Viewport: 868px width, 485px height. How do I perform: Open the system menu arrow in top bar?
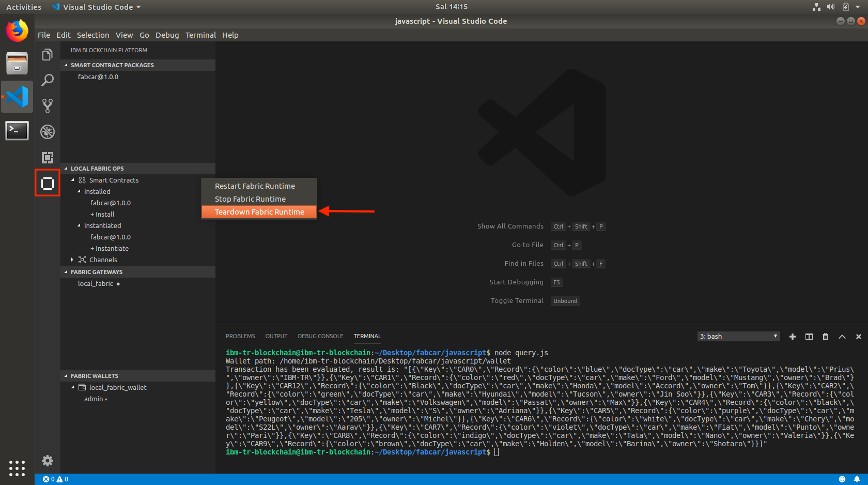click(858, 7)
